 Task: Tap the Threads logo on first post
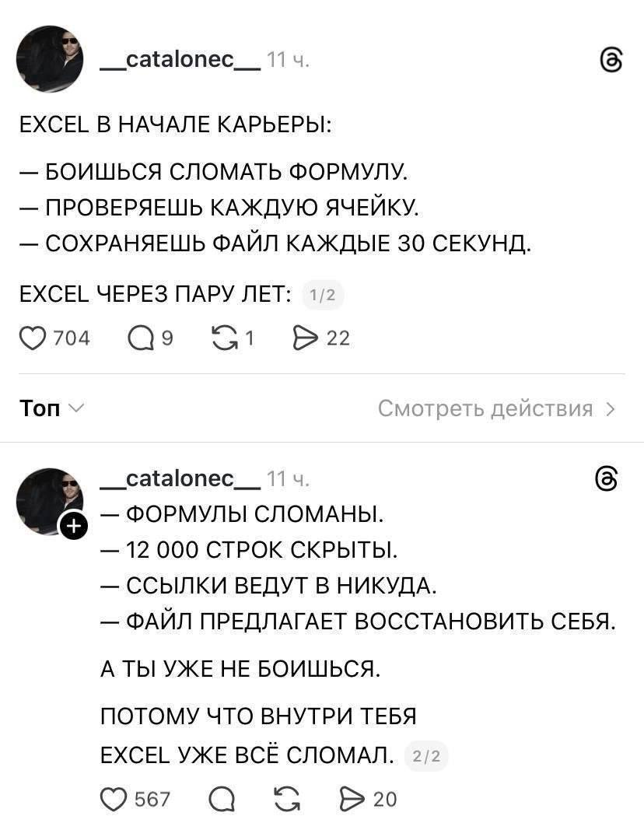(x=611, y=61)
